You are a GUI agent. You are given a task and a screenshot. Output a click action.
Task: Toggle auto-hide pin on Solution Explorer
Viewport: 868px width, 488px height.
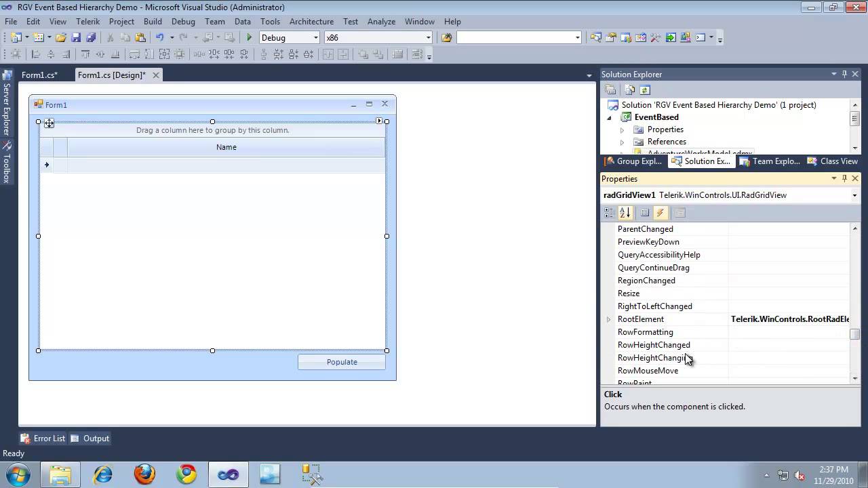click(844, 74)
